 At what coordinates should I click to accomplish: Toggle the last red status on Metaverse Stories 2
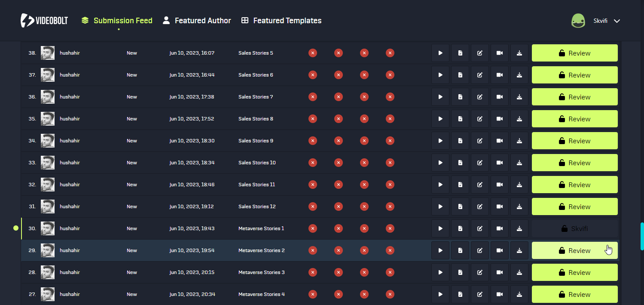pyautogui.click(x=390, y=251)
